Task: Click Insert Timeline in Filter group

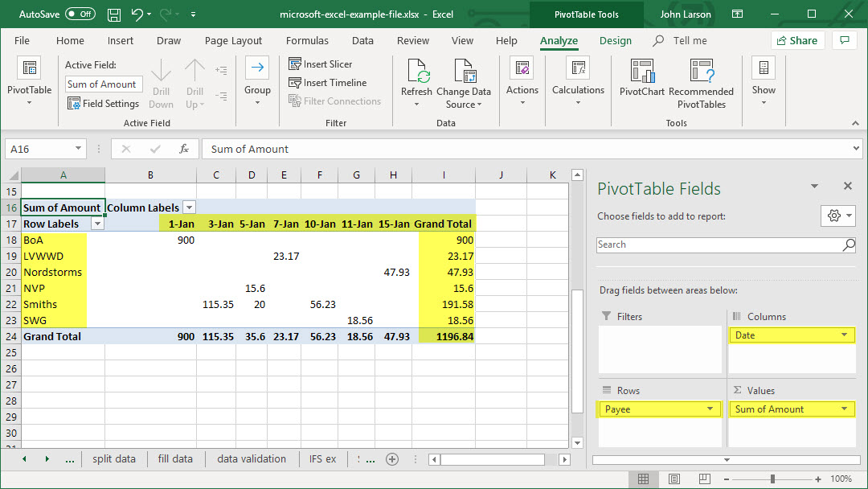Action: coord(327,83)
